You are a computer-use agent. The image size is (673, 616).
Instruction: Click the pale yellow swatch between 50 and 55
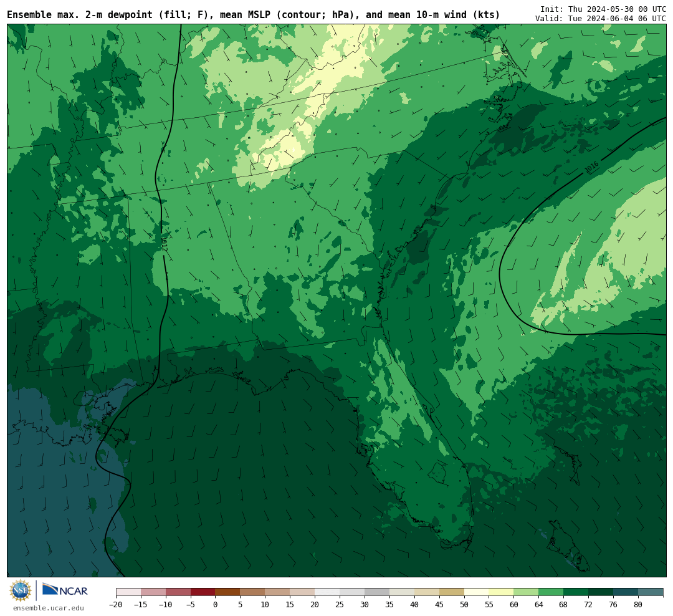point(477,592)
